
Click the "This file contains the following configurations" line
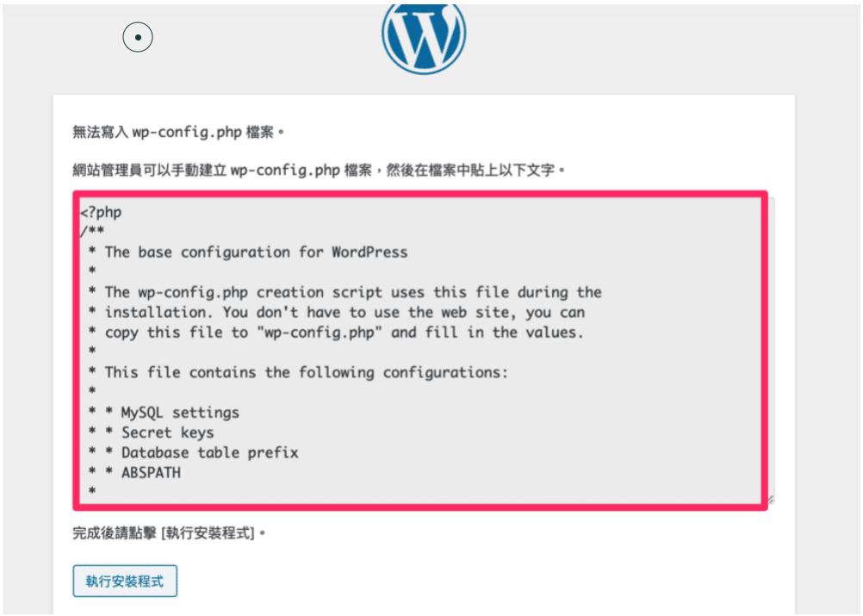(x=298, y=372)
